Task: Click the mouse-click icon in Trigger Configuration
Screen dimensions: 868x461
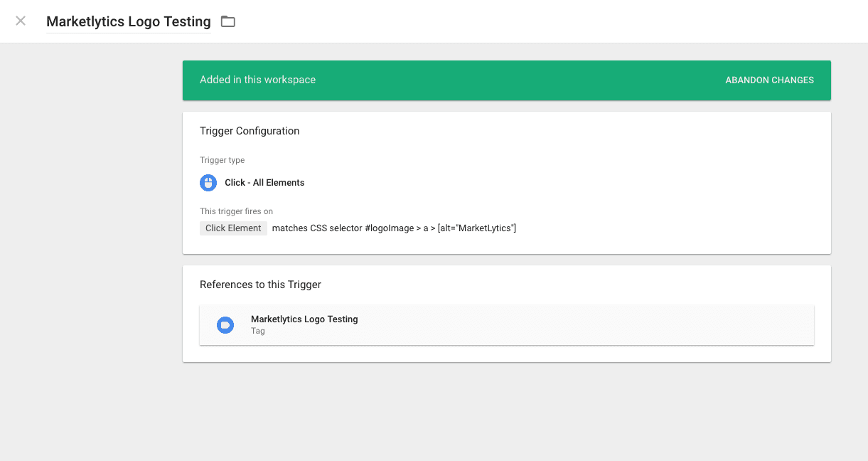Action: tap(208, 183)
